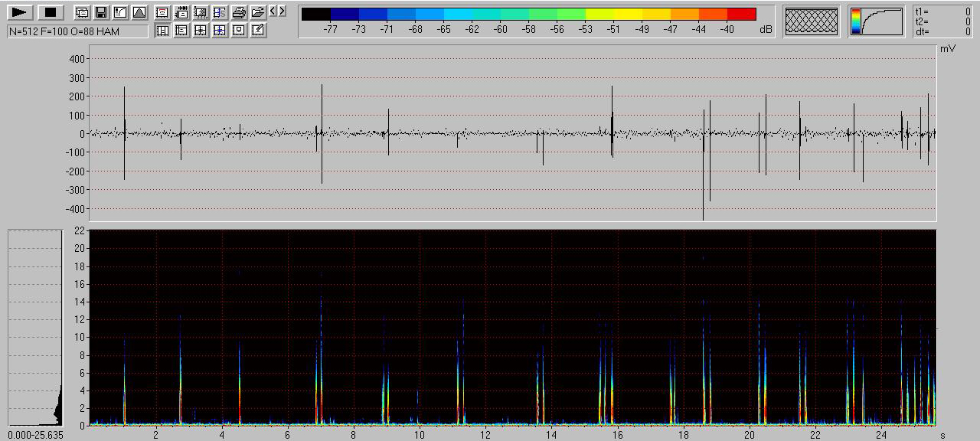Click the crosshatch pattern button

coord(812,21)
